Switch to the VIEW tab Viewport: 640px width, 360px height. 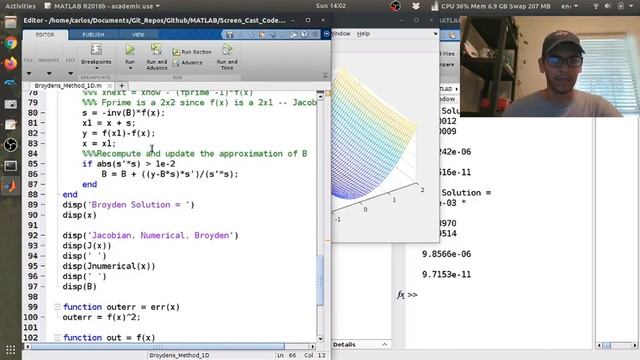pos(138,35)
